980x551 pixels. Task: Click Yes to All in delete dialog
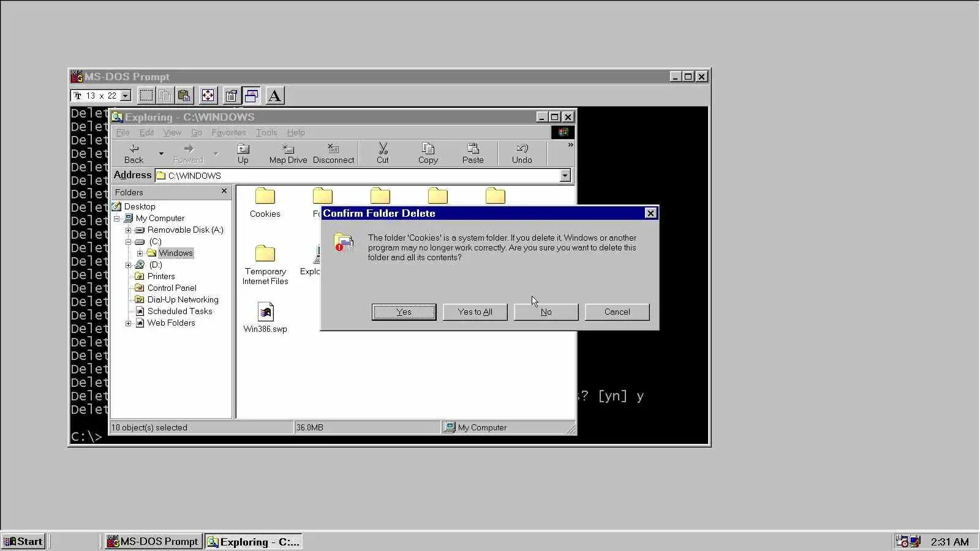pos(475,312)
